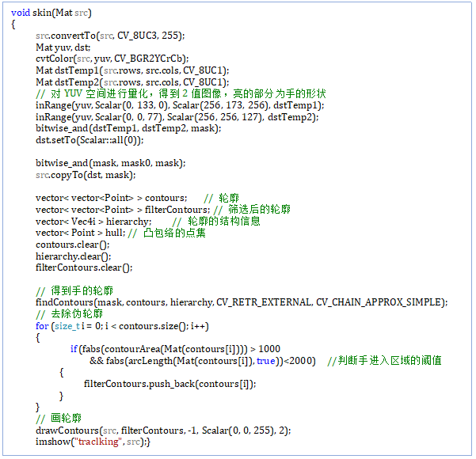This screenshot has height=459, width=476.
Task: Click the 'filterContours;' vector declaration line
Action: (123, 210)
